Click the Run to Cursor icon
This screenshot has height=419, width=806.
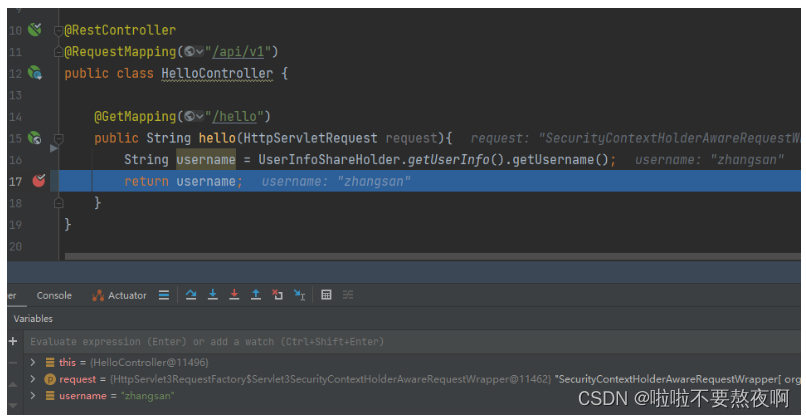(299, 295)
